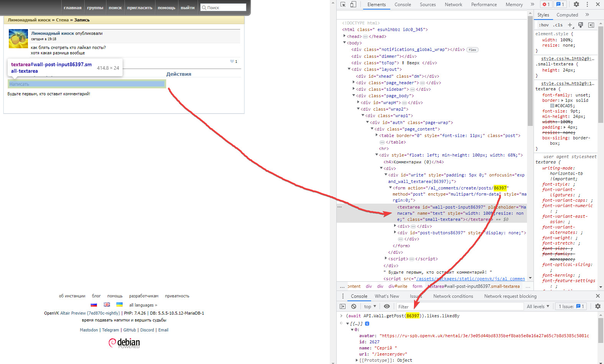Open the DevTools three-dot customize menu
The height and width of the screenshot is (364, 604).
tap(587, 5)
